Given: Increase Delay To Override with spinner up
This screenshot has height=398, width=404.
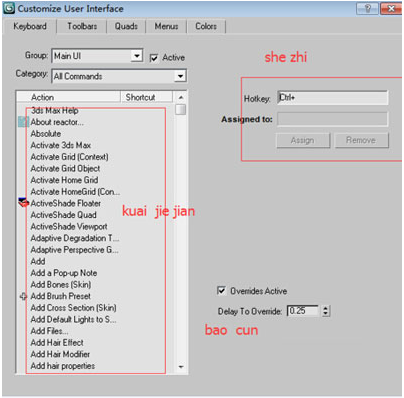Looking at the screenshot, I should (x=326, y=308).
